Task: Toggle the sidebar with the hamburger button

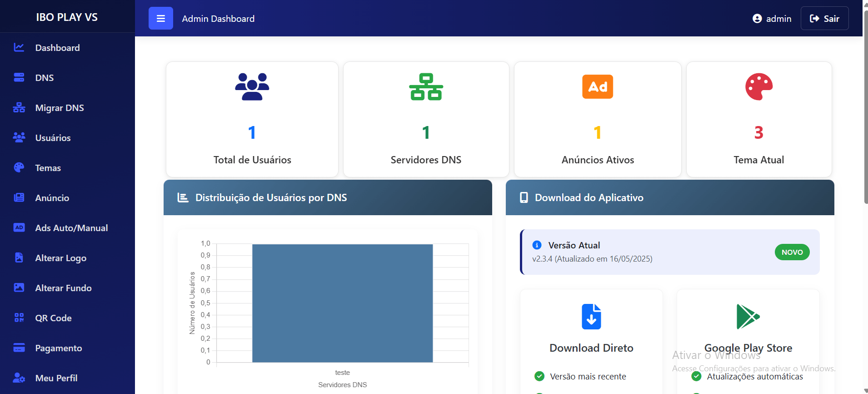Action: [160, 19]
